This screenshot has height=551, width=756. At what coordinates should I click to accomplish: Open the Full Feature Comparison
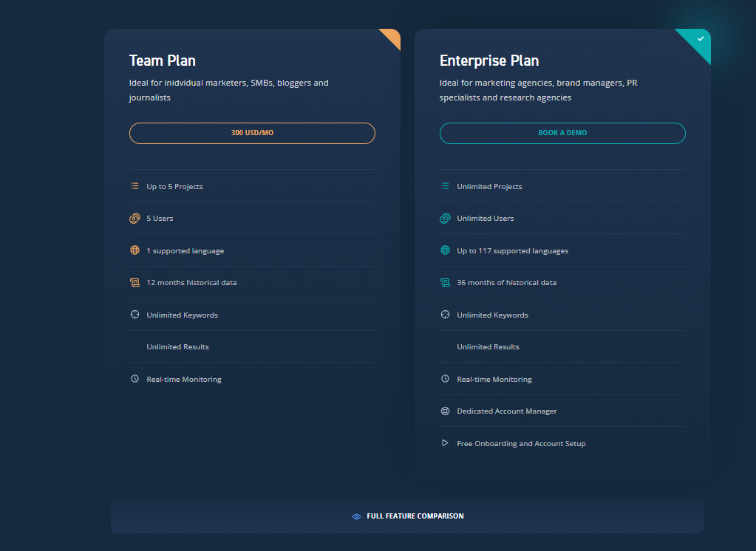coord(407,516)
